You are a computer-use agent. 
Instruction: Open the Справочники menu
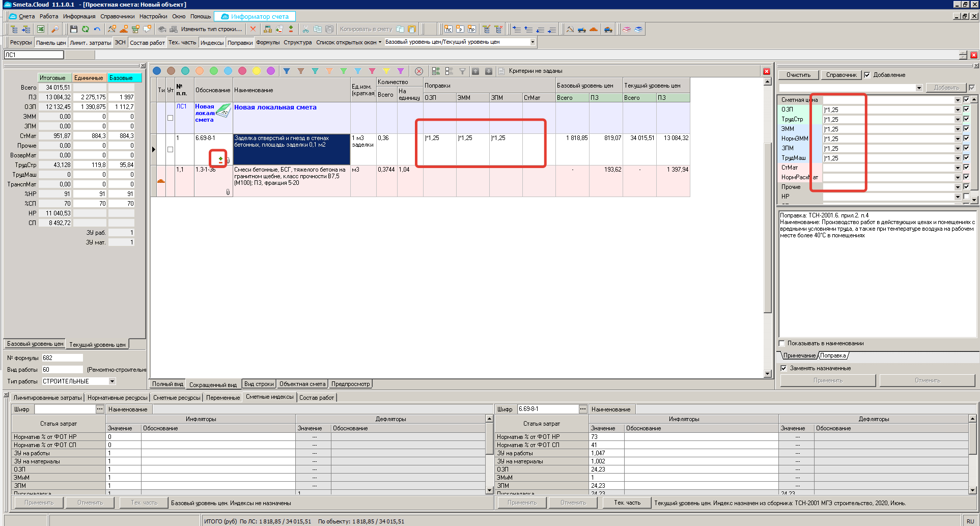pos(118,16)
